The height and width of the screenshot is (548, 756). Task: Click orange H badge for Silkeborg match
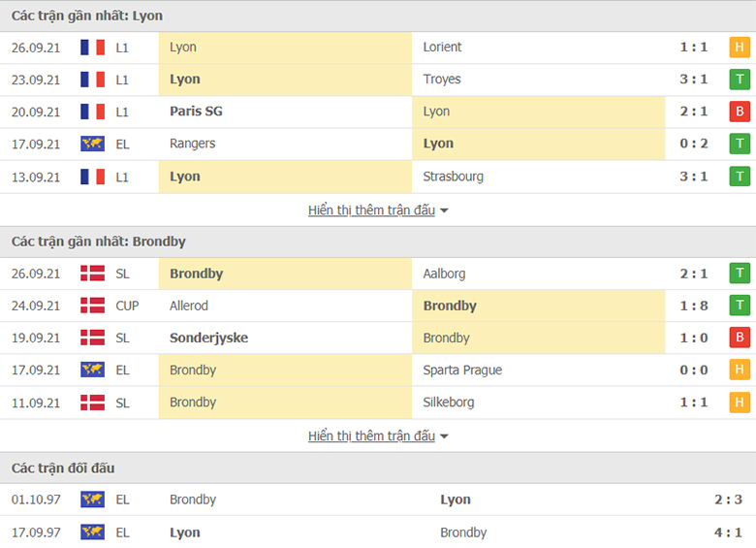coord(740,403)
